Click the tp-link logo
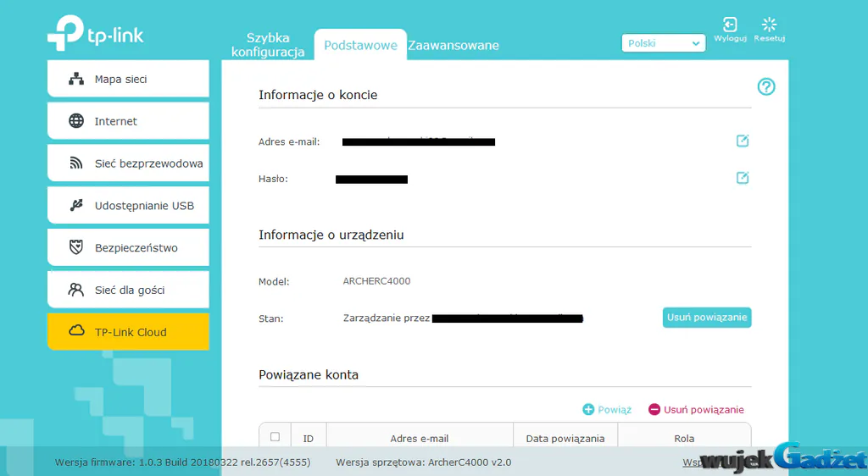This screenshot has width=868, height=476. pyautogui.click(x=95, y=33)
